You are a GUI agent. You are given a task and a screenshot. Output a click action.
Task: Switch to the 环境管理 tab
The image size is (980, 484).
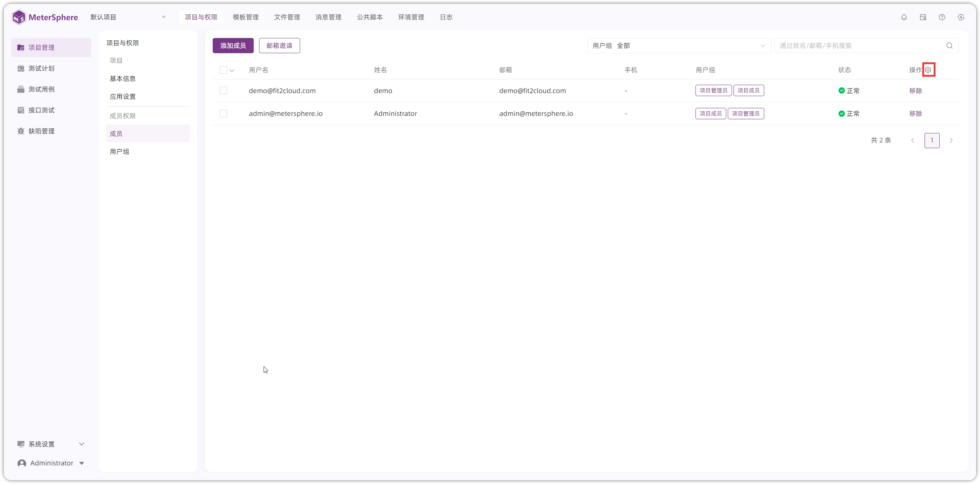(x=411, y=17)
